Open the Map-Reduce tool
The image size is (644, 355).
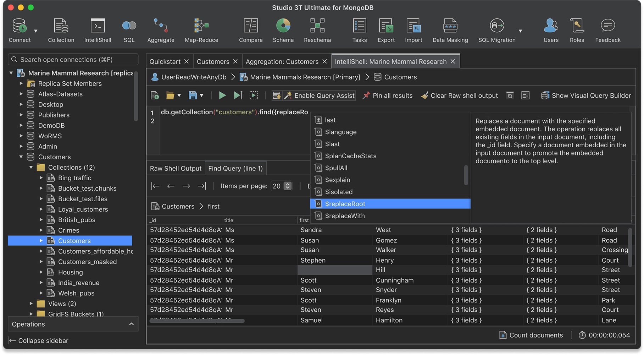coord(201,31)
